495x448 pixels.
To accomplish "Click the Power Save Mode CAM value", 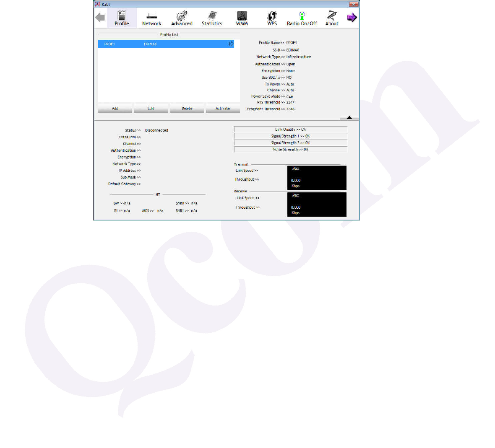I will pos(290,96).
